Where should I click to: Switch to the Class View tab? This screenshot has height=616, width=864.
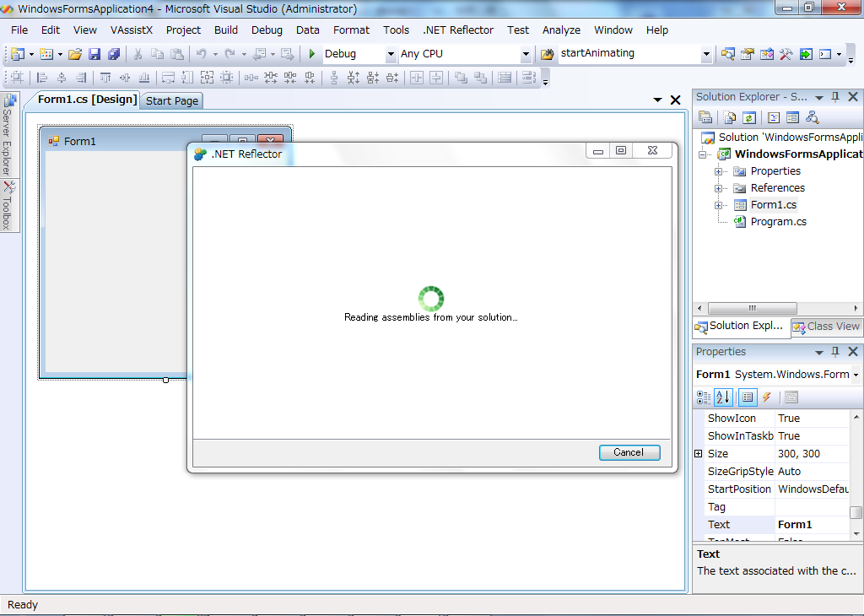coord(826,327)
